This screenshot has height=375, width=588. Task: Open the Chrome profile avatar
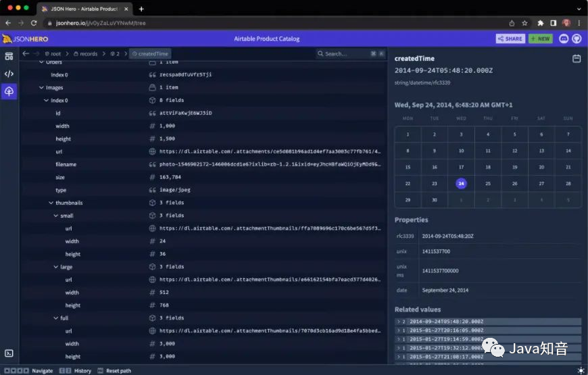(x=566, y=23)
